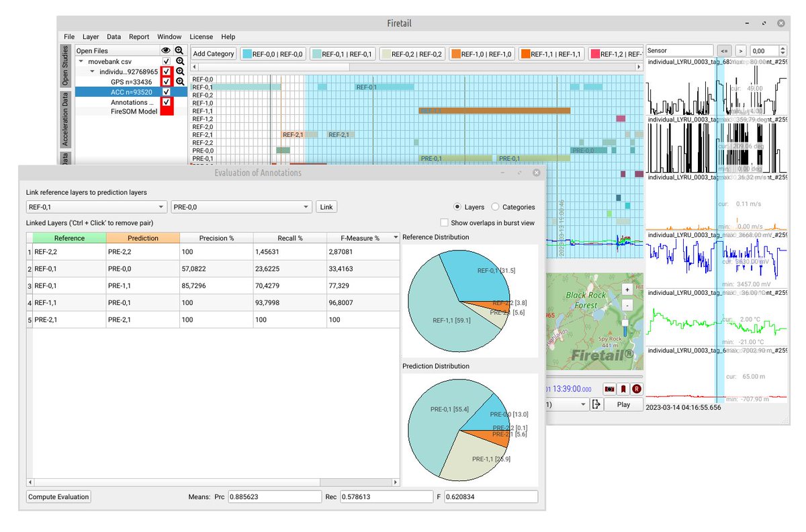
Task: Zoom to GPS n=33436 data
Action: tap(179, 81)
